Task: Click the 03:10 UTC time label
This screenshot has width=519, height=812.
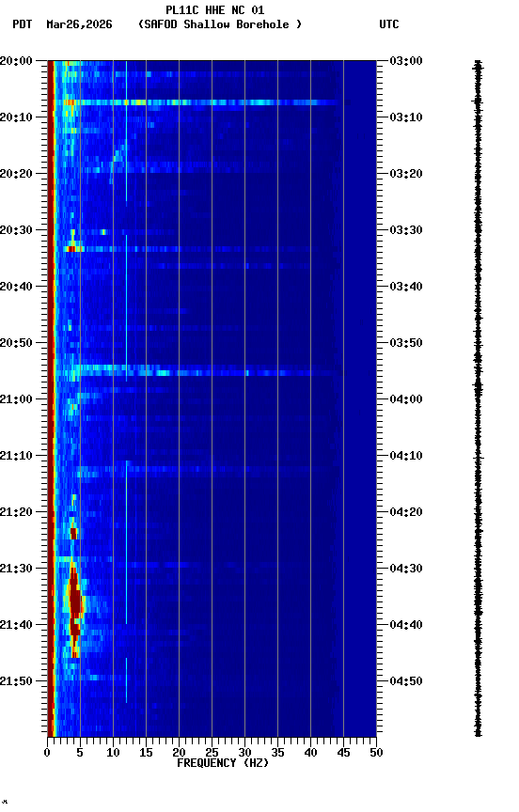Action: point(406,117)
